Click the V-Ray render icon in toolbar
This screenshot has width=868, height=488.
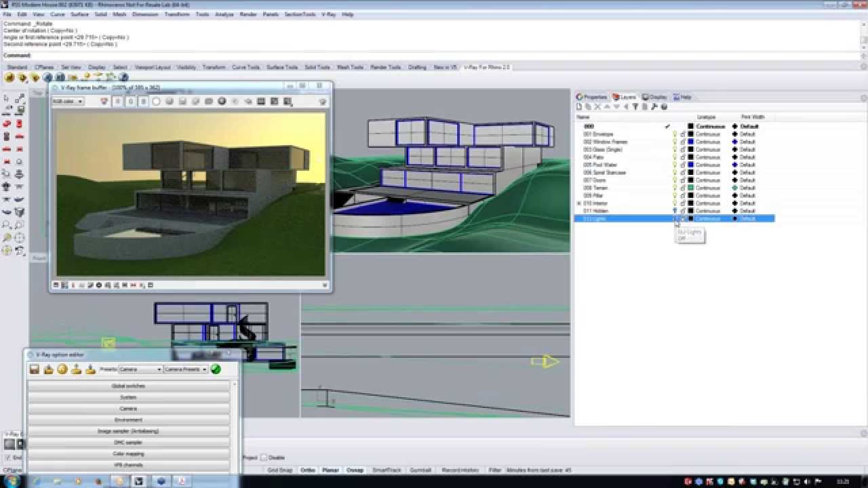(x=47, y=78)
